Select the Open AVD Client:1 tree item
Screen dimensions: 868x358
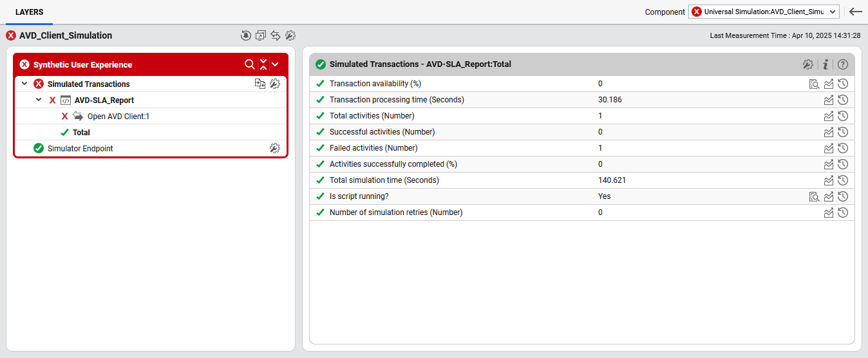[118, 117]
